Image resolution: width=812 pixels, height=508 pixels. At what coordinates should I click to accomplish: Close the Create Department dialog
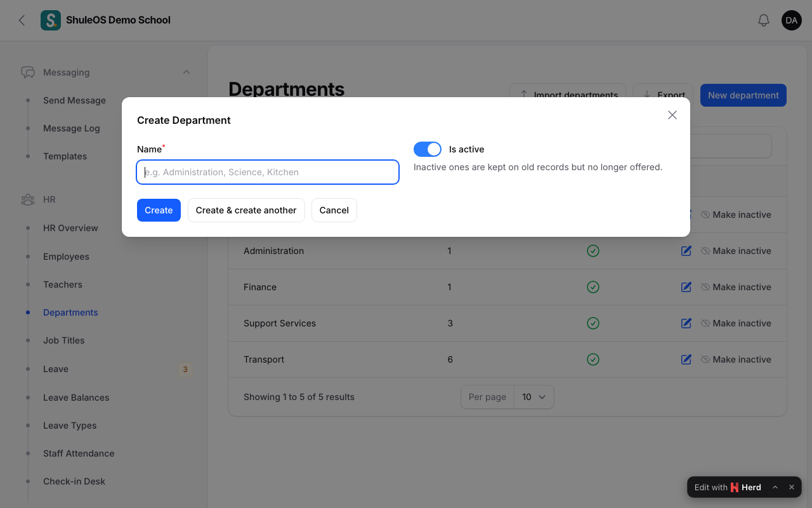[x=672, y=115]
